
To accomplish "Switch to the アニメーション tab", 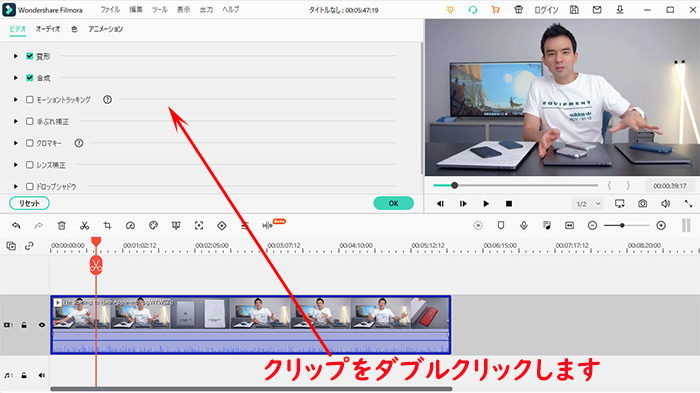I will [106, 29].
